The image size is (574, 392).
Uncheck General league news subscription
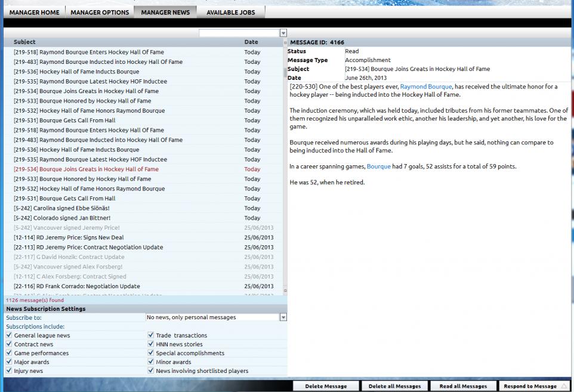click(x=9, y=335)
